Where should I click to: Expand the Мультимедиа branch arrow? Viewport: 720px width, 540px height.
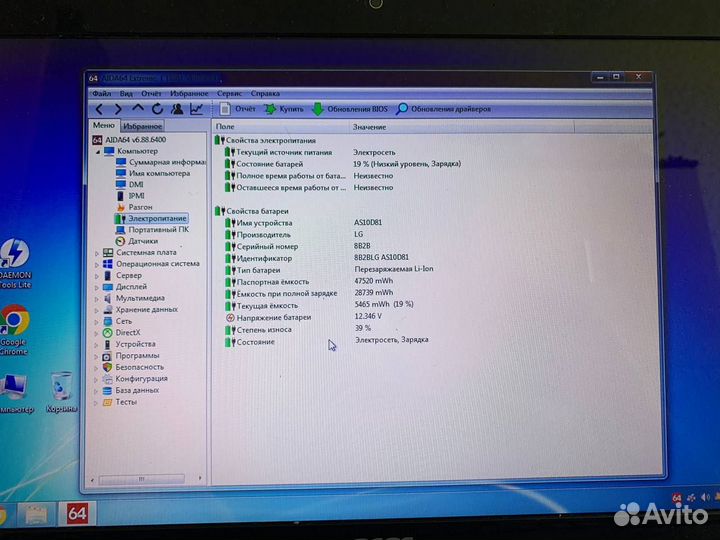click(97, 299)
